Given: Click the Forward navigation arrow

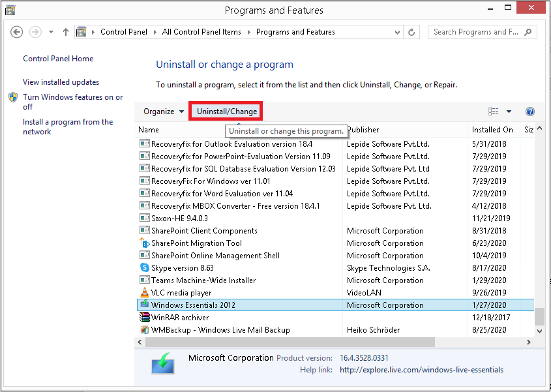Looking at the screenshot, I should [35, 32].
